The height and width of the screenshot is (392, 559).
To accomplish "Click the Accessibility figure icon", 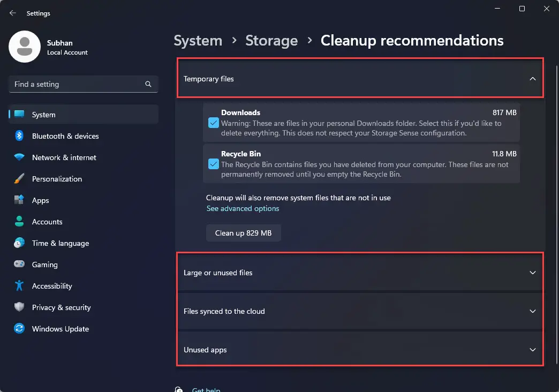I will (19, 285).
